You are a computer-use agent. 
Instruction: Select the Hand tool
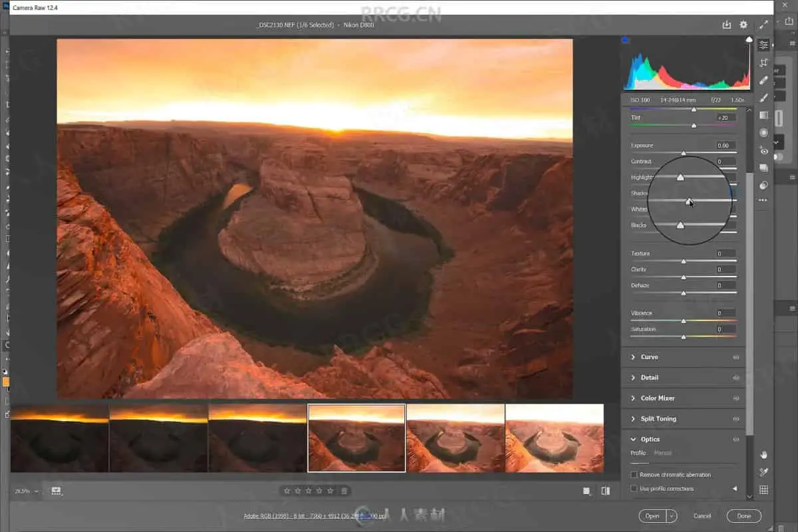pos(763,455)
